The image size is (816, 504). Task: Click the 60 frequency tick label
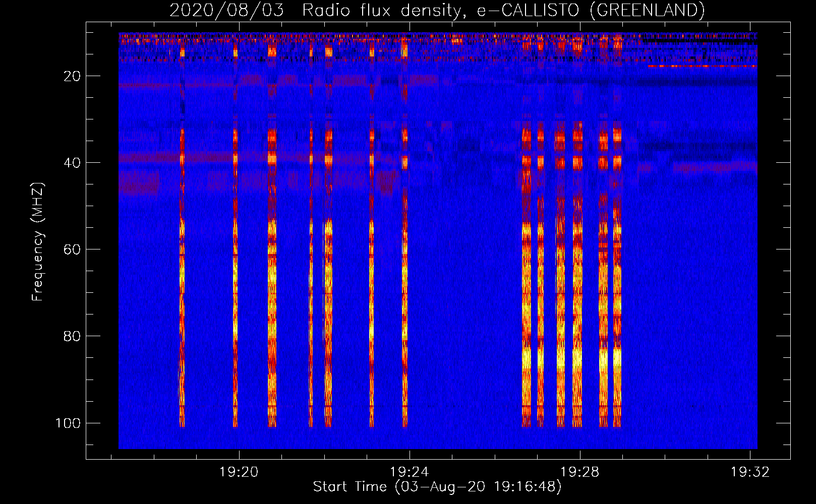pyautogui.click(x=72, y=249)
